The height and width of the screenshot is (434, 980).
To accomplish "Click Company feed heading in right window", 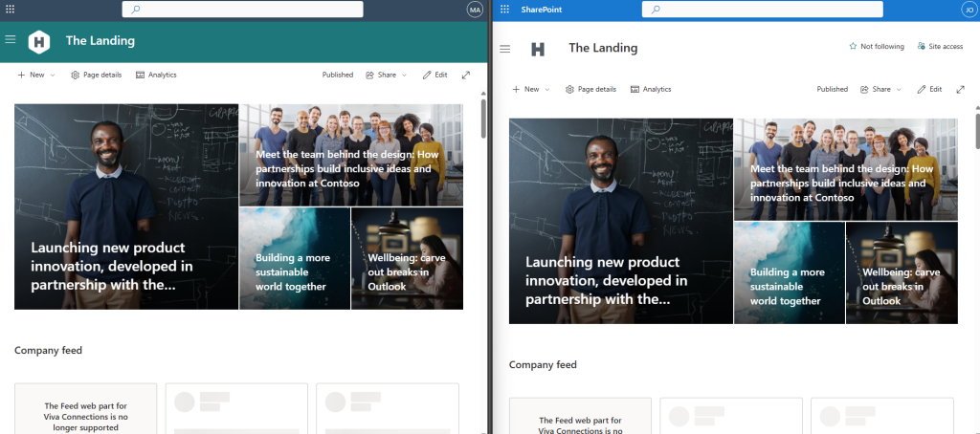I will click(x=543, y=364).
